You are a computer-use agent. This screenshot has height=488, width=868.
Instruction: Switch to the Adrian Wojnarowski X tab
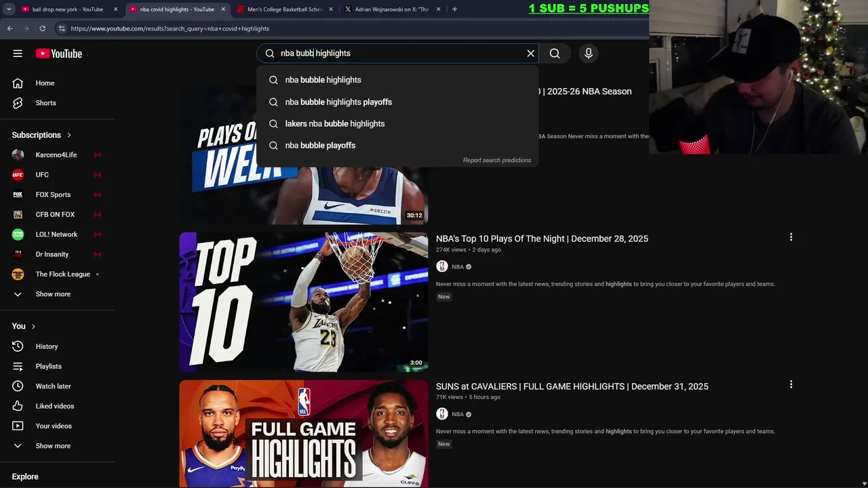[392, 9]
